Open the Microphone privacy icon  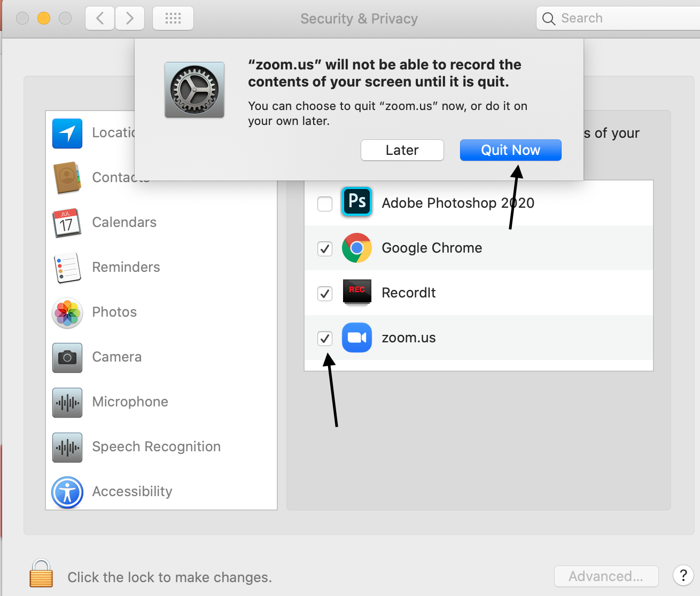pyautogui.click(x=67, y=402)
